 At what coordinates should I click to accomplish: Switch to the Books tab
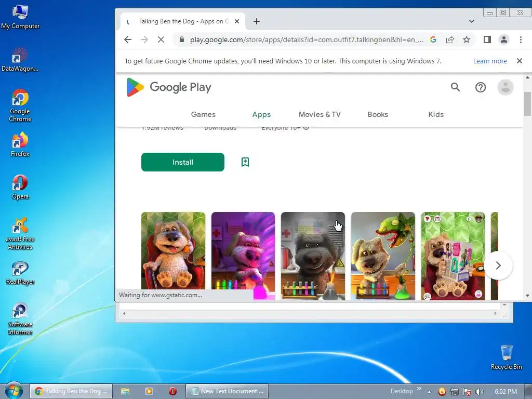378,114
